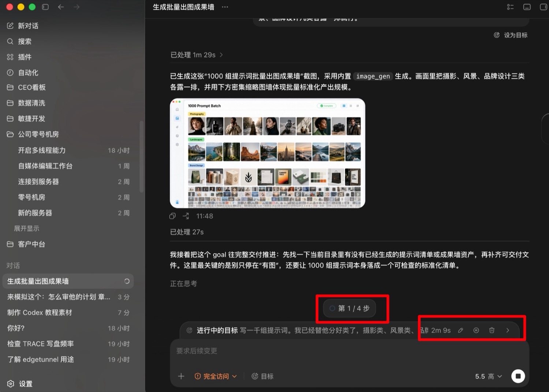Image resolution: width=549 pixels, height=392 pixels.
Task: Click the 设为目标 button
Action: coord(511,35)
